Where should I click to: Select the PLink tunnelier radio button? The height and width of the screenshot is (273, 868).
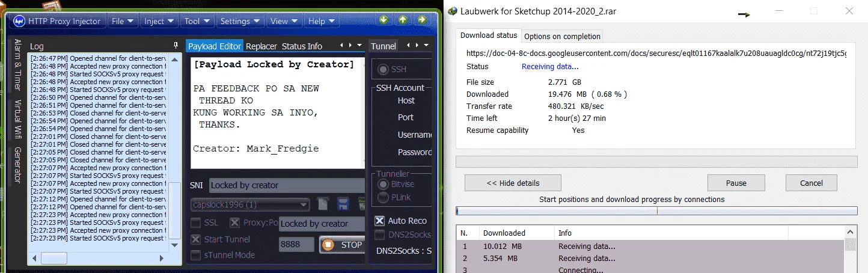point(382,197)
